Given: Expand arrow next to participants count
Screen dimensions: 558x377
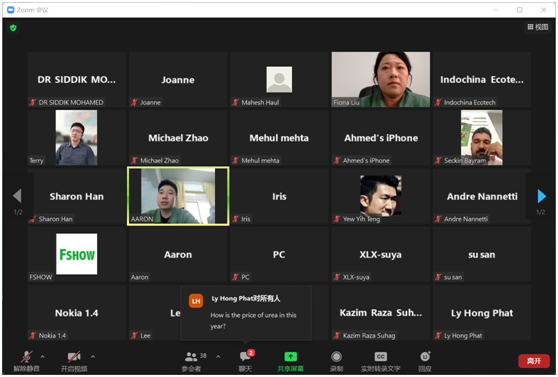Looking at the screenshot, I should pos(218,356).
